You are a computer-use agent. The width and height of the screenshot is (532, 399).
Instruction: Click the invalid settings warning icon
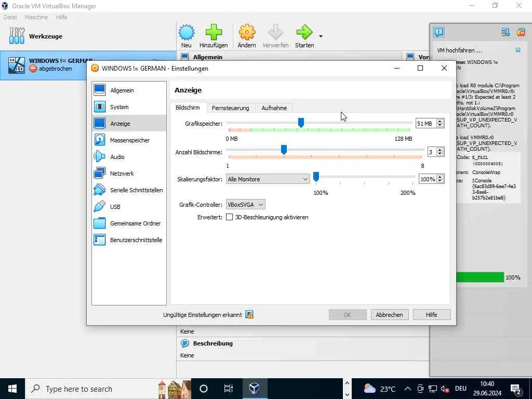coord(249,314)
